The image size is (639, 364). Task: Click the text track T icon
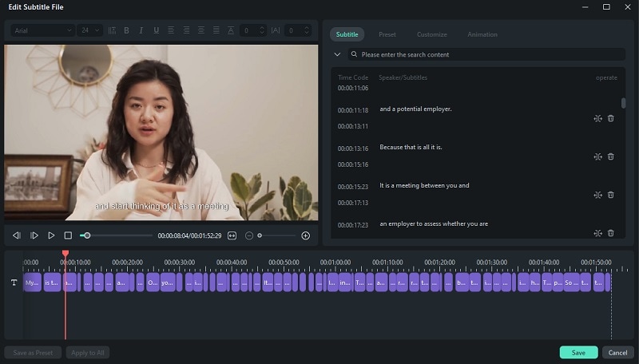tap(14, 283)
